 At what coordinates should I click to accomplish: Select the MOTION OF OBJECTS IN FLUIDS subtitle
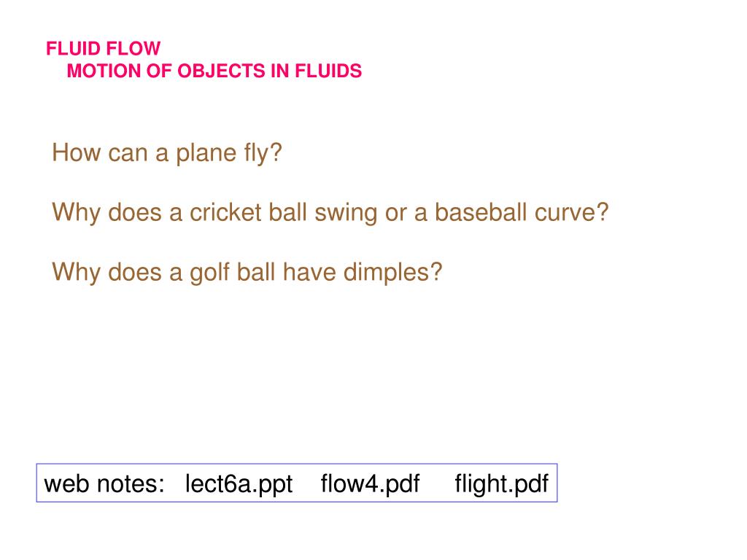[x=214, y=71]
